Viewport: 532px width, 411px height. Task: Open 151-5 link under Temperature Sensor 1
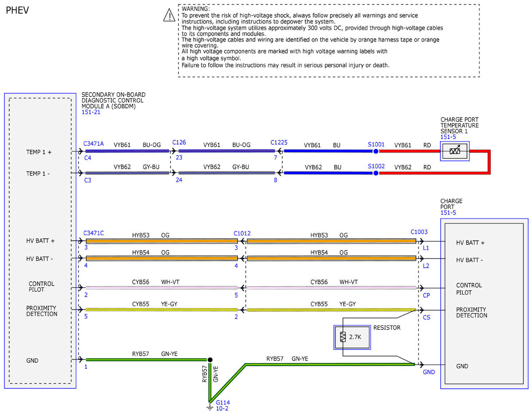[x=448, y=137]
